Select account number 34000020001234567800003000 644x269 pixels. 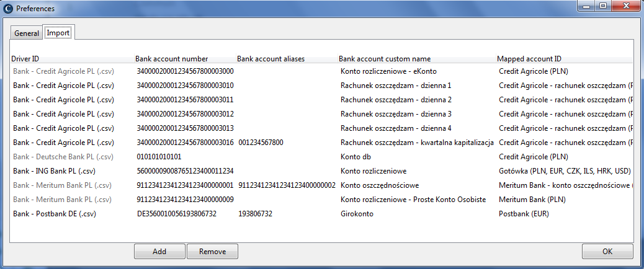[x=186, y=71]
